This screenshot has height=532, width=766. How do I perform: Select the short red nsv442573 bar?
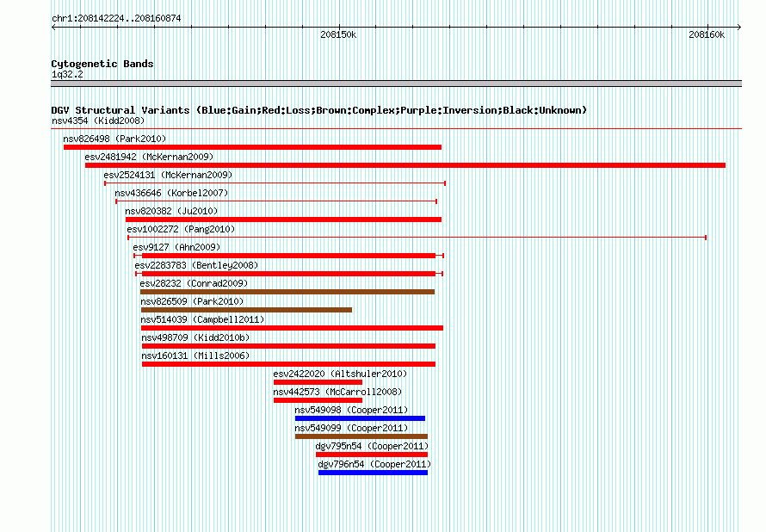coord(318,400)
